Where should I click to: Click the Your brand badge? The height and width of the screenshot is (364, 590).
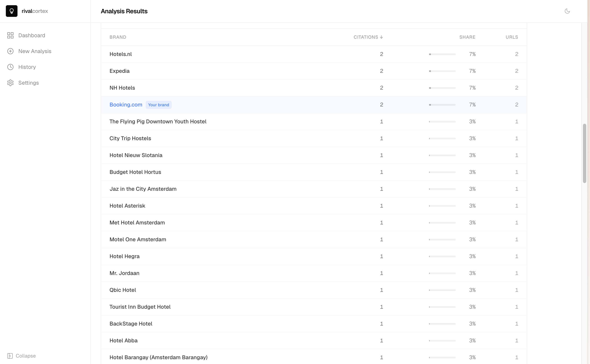[x=158, y=105]
